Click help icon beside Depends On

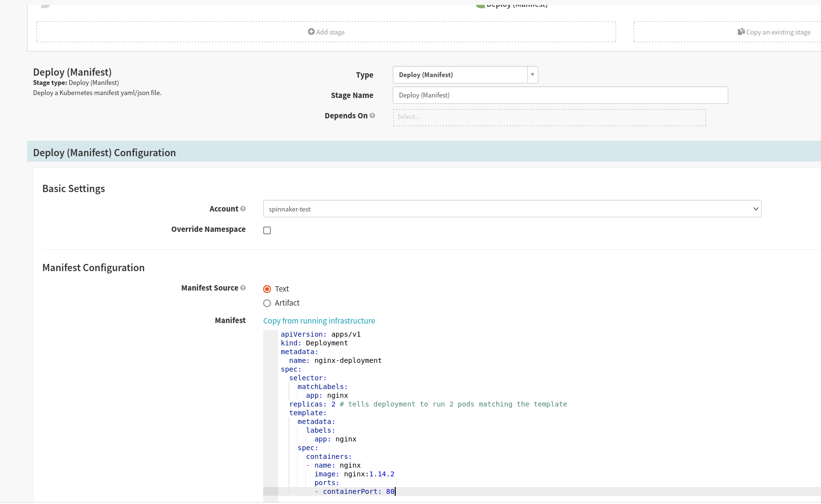372,115
